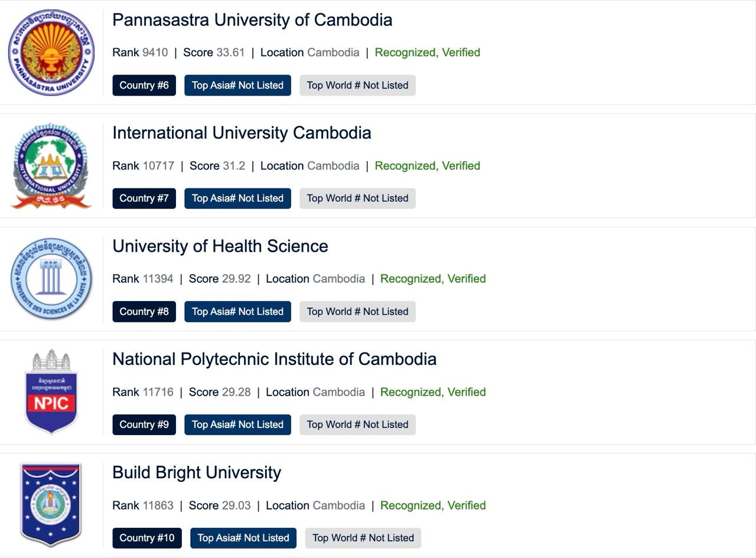Screen dimensions: 756x558
Task: Click Top Asia badge for Health Science
Action: [237, 312]
